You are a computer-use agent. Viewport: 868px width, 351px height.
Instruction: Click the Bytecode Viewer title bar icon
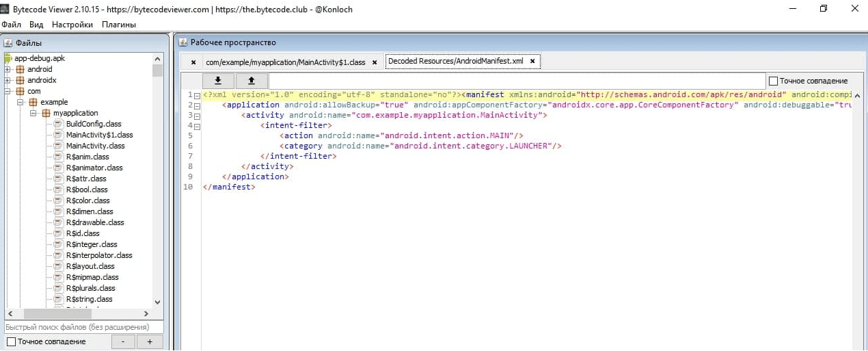pyautogui.click(x=6, y=9)
